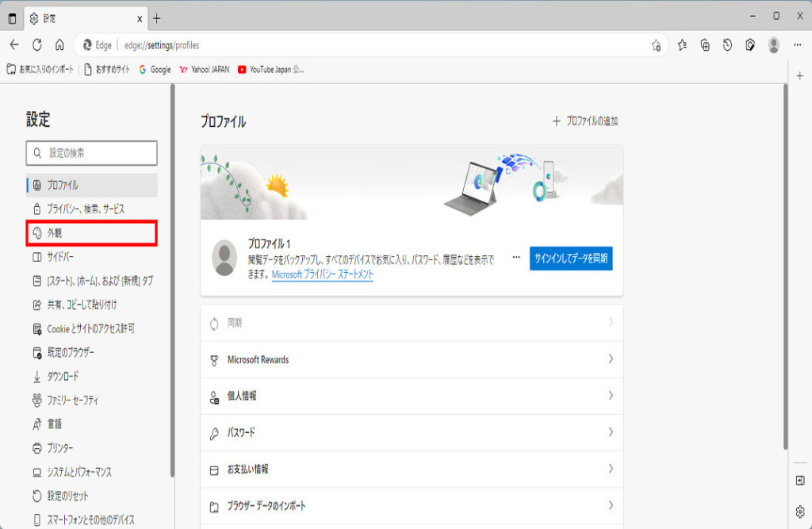Open the browser history clock icon
This screenshot has height=529, width=812.
tap(727, 45)
